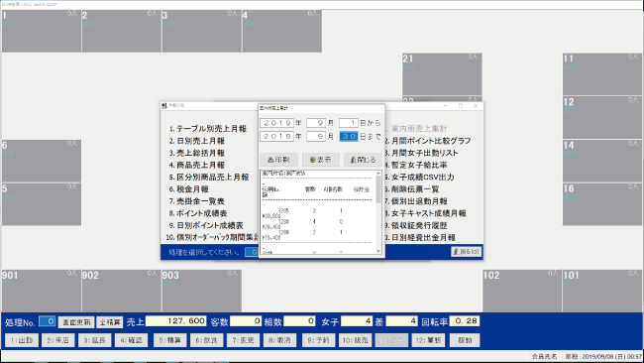Screen dimensions: 644x363
Task: Open table tile 901
Action: coord(42,291)
